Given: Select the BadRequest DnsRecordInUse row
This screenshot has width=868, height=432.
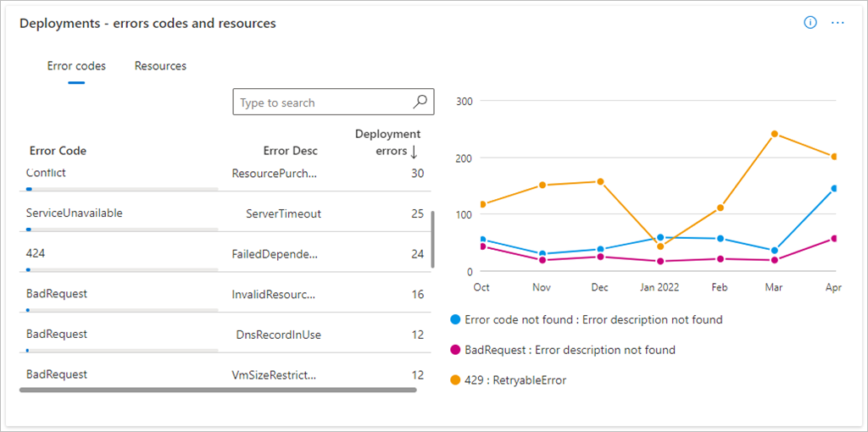Looking at the screenshot, I should [225, 335].
